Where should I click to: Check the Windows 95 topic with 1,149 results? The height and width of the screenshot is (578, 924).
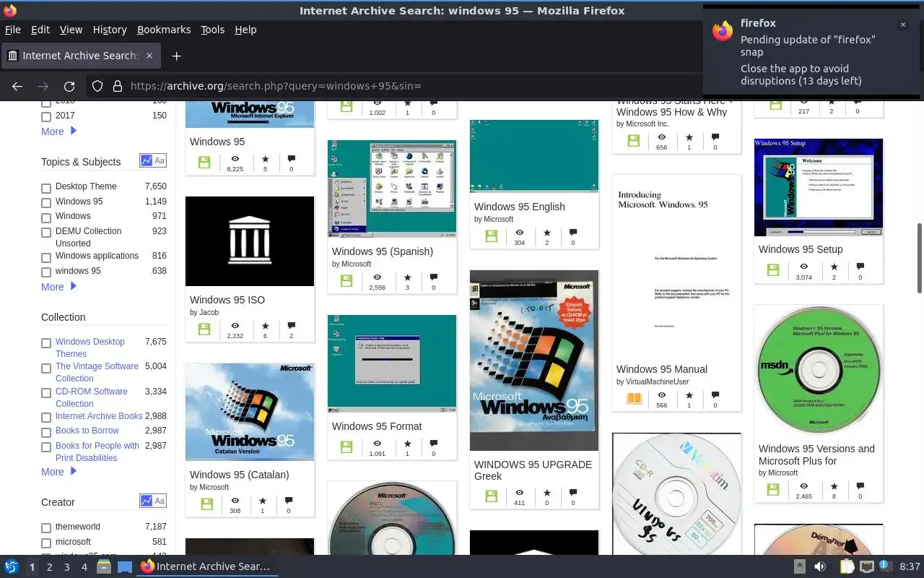tap(46, 203)
